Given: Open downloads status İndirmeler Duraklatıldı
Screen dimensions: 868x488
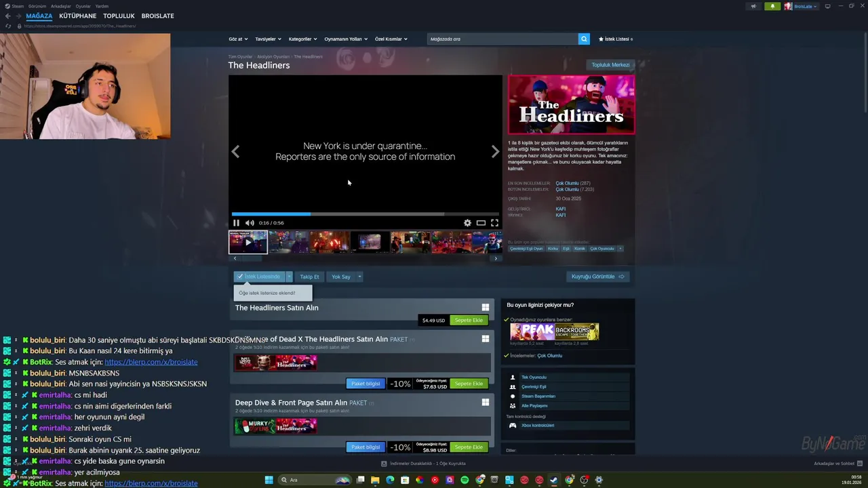Looking at the screenshot, I should tap(423, 464).
